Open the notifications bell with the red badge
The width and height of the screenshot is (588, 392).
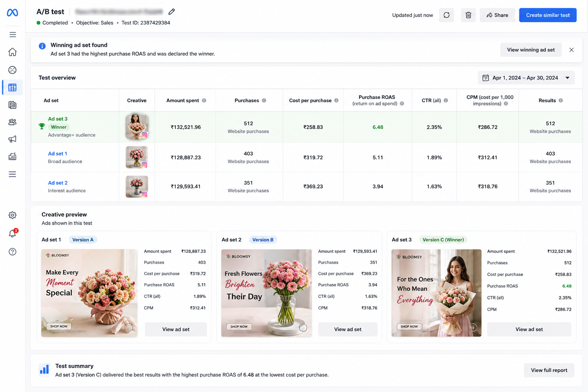click(13, 233)
